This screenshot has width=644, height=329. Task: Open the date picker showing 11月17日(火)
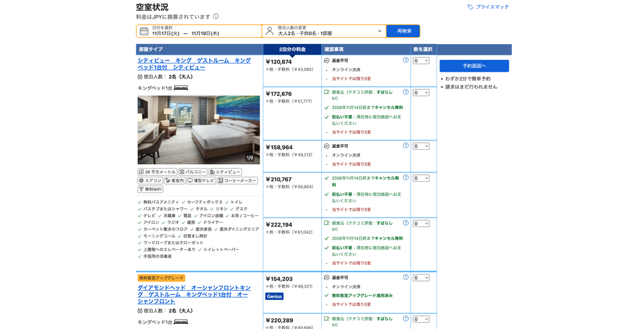(199, 31)
